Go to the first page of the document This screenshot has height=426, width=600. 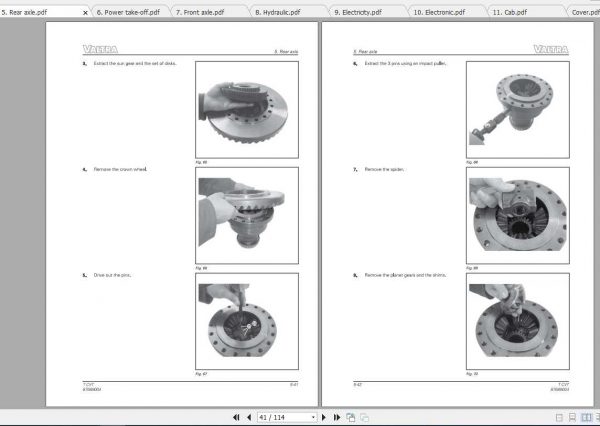click(236, 417)
